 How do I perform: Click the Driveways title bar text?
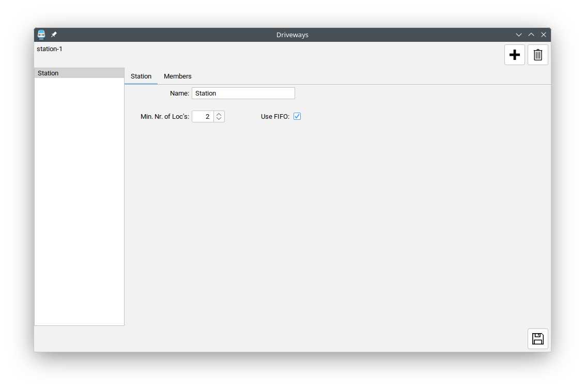[292, 35]
